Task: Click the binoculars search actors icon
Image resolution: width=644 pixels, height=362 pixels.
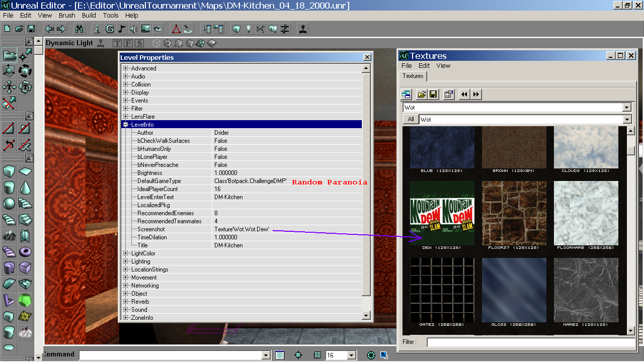Action: (x=79, y=29)
